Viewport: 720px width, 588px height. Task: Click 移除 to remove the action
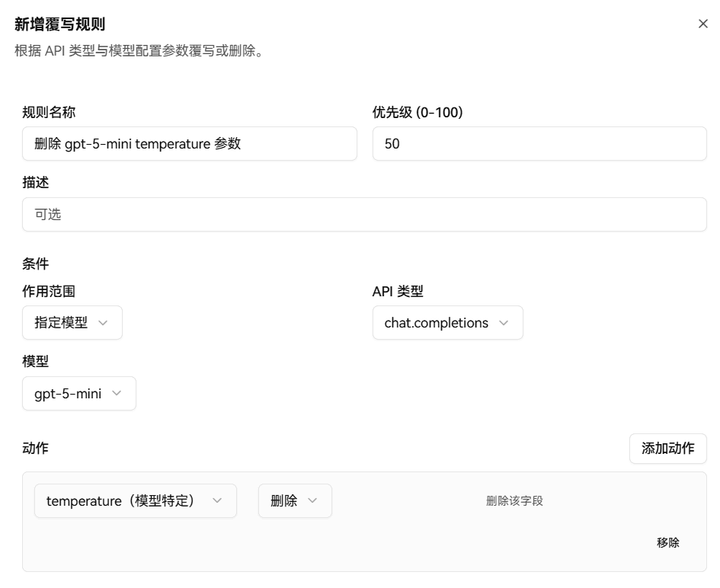click(667, 543)
